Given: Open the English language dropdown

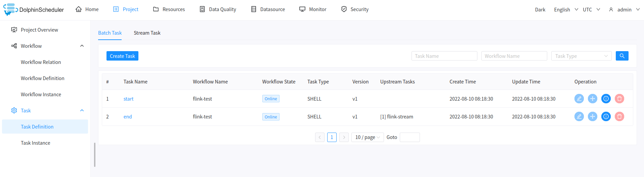Looking at the screenshot, I should (566, 9).
